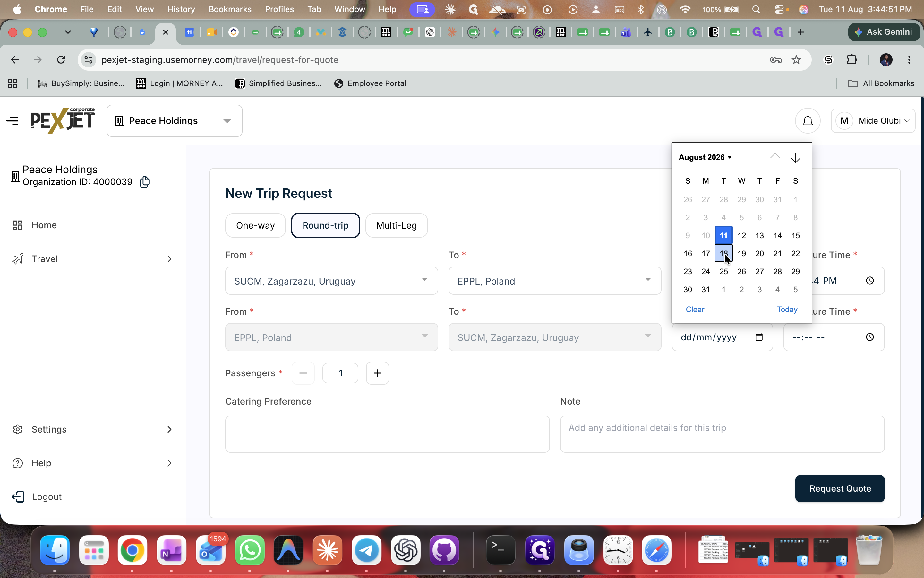The width and height of the screenshot is (924, 578).
Task: Click the Note text area
Action: click(723, 434)
